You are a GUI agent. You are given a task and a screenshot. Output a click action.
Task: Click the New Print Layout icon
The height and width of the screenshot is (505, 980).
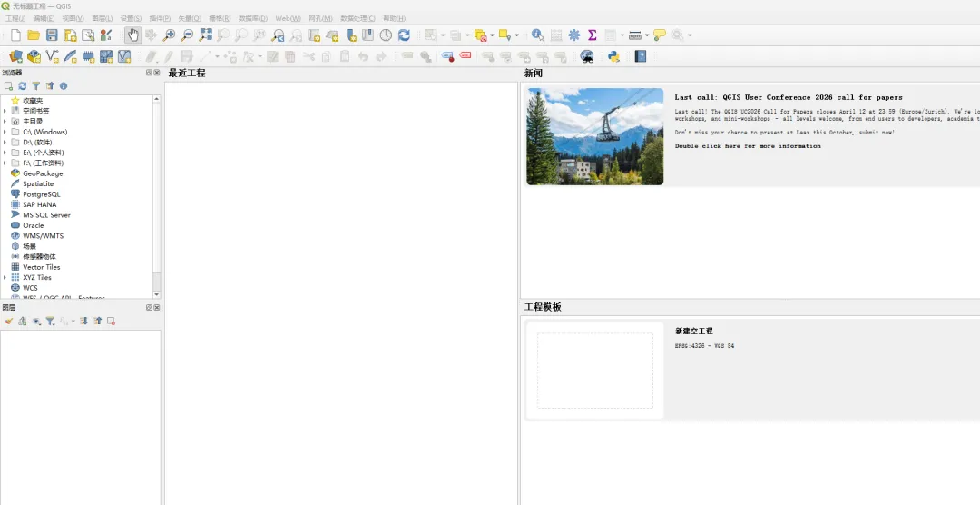click(x=70, y=35)
